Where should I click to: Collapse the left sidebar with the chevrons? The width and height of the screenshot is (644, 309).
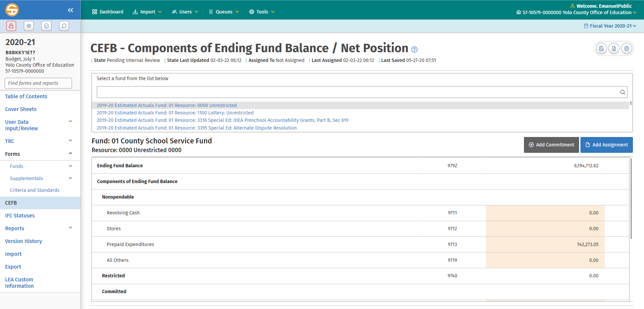(70, 10)
